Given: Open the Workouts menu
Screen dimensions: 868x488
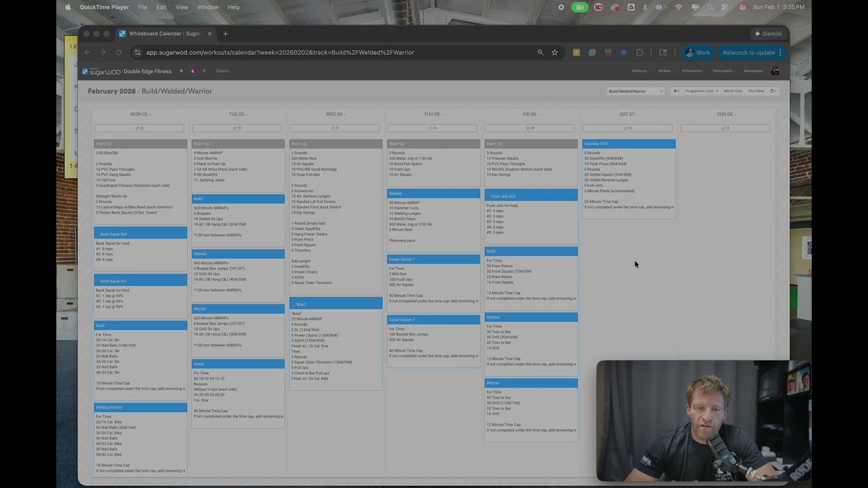Looking at the screenshot, I should pyautogui.click(x=640, y=70).
